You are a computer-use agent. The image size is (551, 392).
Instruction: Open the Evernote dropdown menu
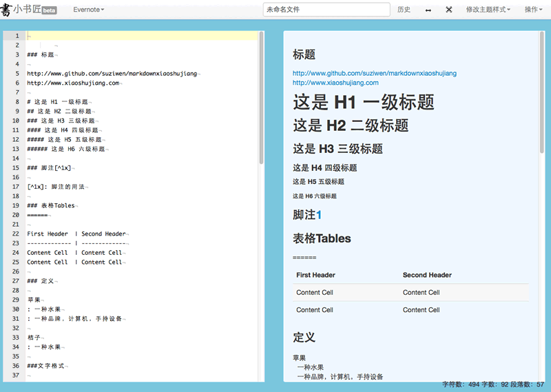click(89, 10)
